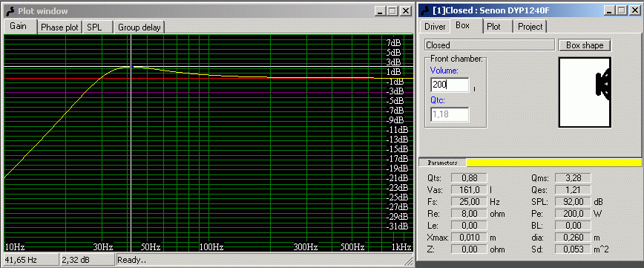Click the Plot window title bar icon
Image resolution: width=644 pixels, height=268 pixels.
pos(10,10)
